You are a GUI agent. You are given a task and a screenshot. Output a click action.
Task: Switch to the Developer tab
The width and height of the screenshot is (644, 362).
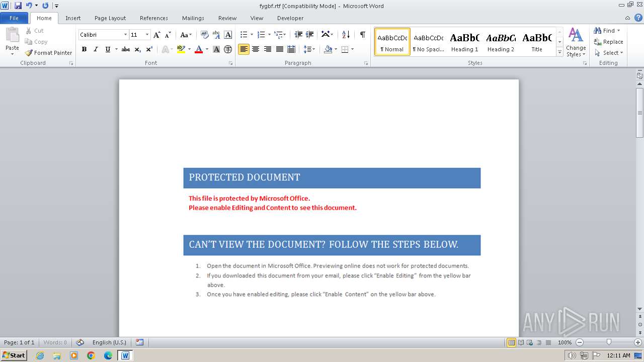point(290,18)
